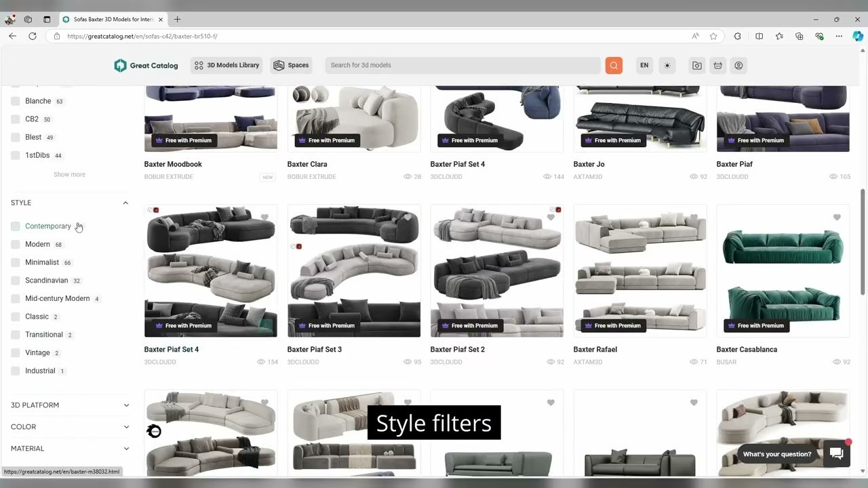Click the BOBUR EXTRUDE author under Baxter Clara
Screen dimensions: 868x488
click(311, 177)
